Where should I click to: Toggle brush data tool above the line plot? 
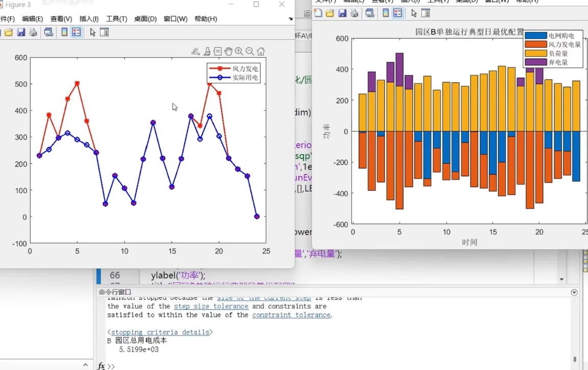click(207, 51)
